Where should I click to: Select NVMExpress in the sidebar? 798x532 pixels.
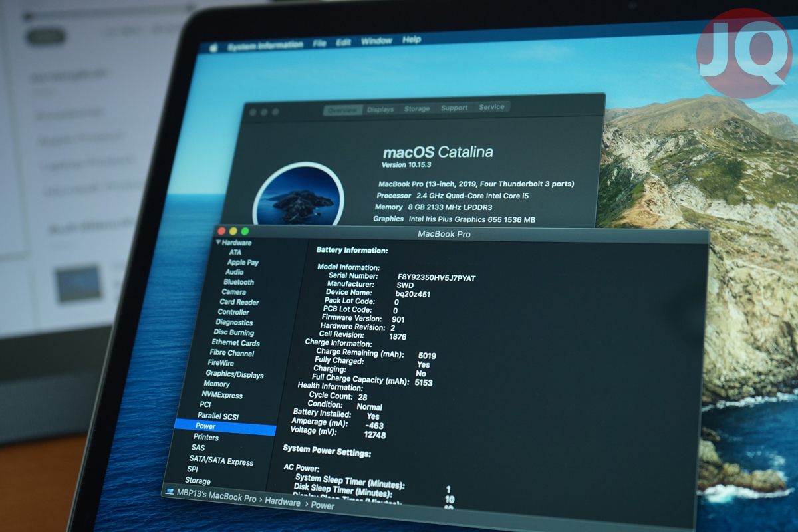click(222, 395)
